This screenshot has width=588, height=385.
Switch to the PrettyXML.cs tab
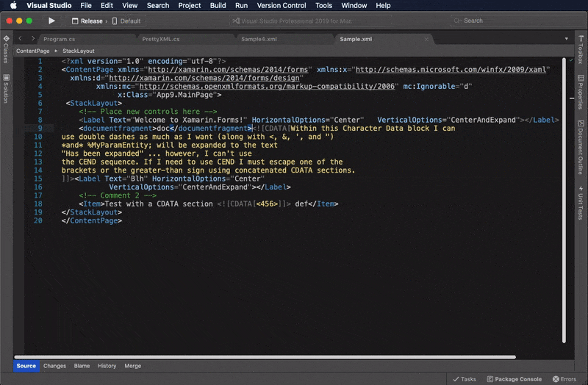pyautogui.click(x=161, y=39)
